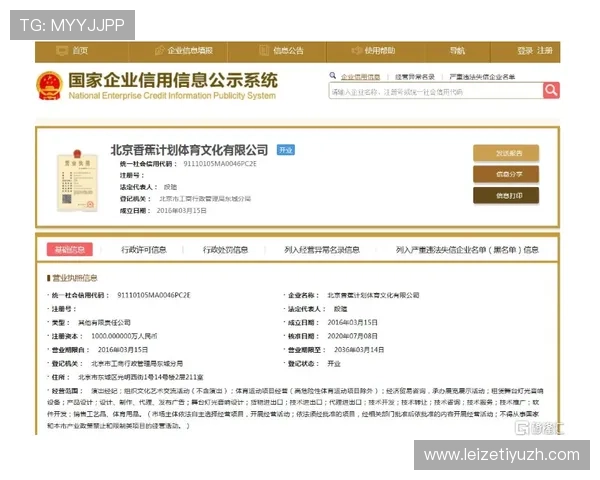
Task: Click the red magnifier search button
Action: 551,91
